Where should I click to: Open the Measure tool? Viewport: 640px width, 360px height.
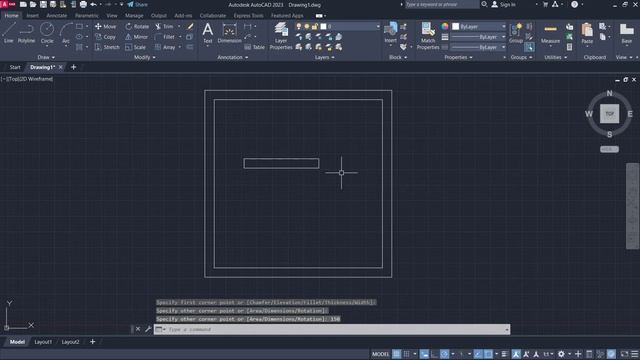[x=550, y=33]
